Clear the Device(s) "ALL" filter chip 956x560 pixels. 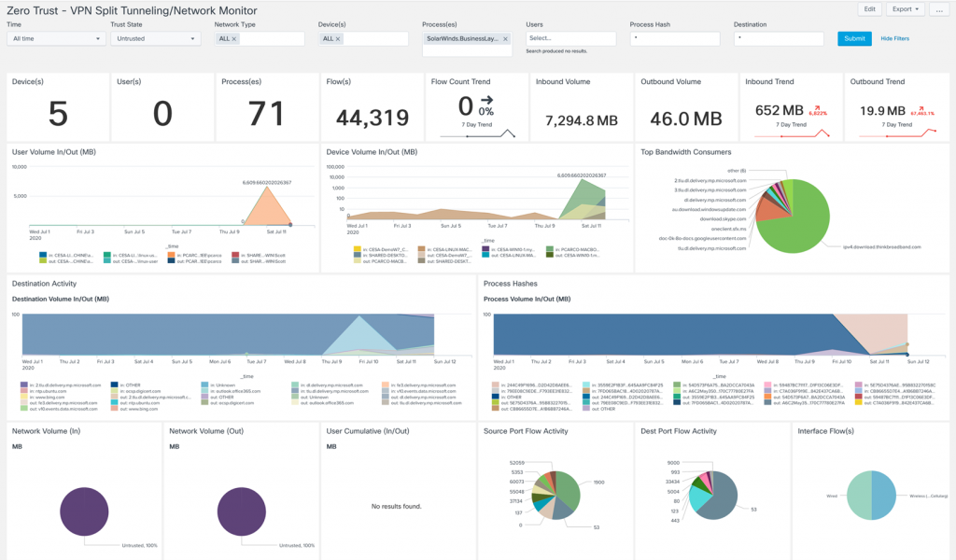pos(337,38)
